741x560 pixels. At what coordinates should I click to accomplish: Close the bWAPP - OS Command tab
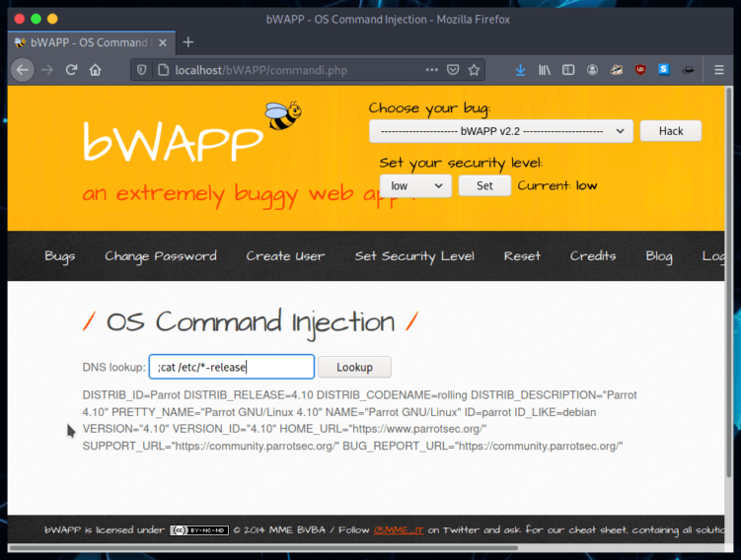point(163,42)
